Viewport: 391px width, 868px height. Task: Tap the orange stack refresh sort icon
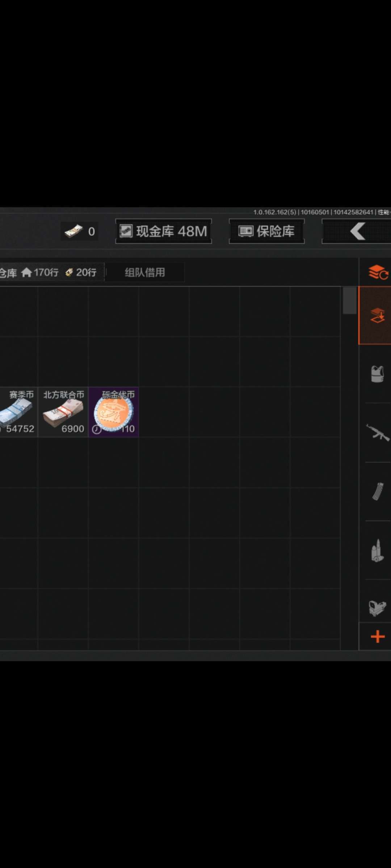point(378,272)
